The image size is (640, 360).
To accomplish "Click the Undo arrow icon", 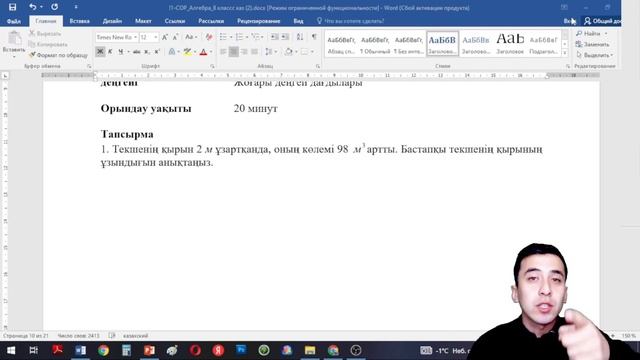I will [33, 7].
